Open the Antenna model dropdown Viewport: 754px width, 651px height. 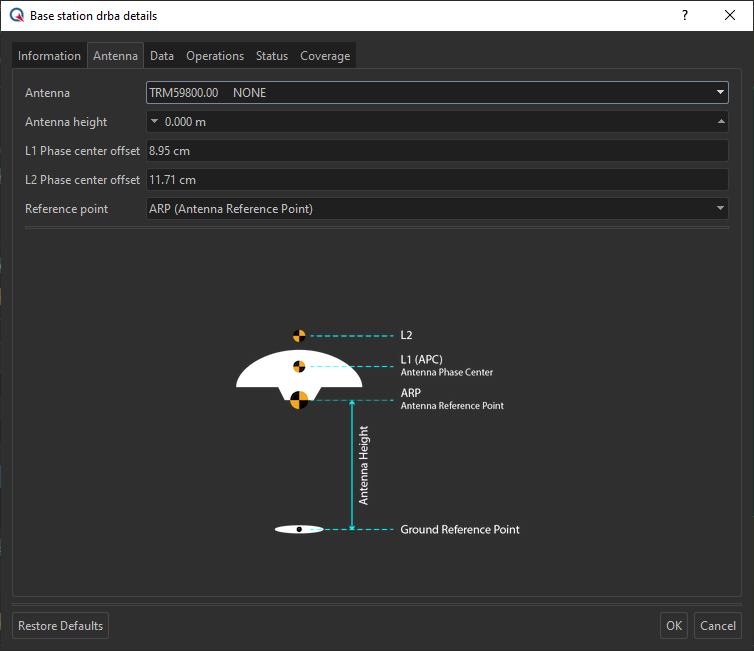coord(720,93)
